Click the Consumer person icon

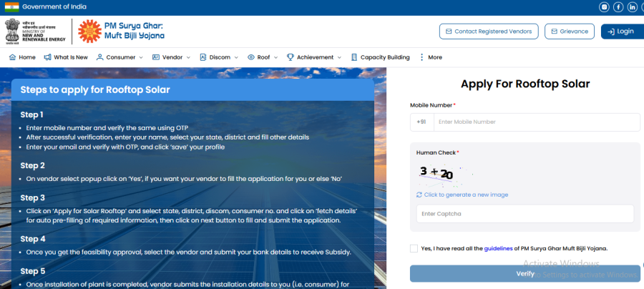[99, 57]
